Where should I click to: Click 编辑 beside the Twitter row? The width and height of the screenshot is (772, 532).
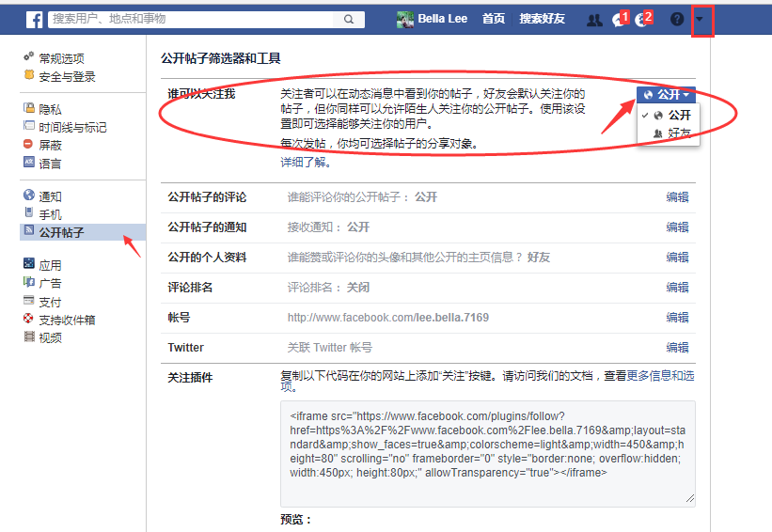677,348
